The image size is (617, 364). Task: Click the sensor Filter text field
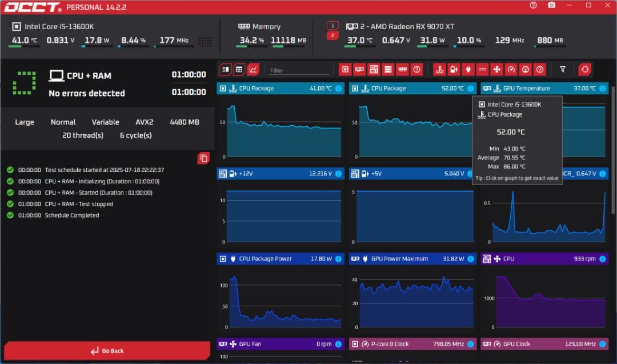(299, 70)
